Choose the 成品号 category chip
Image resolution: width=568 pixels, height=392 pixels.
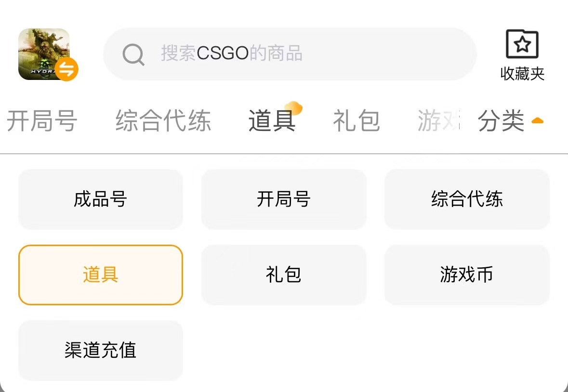(x=100, y=199)
